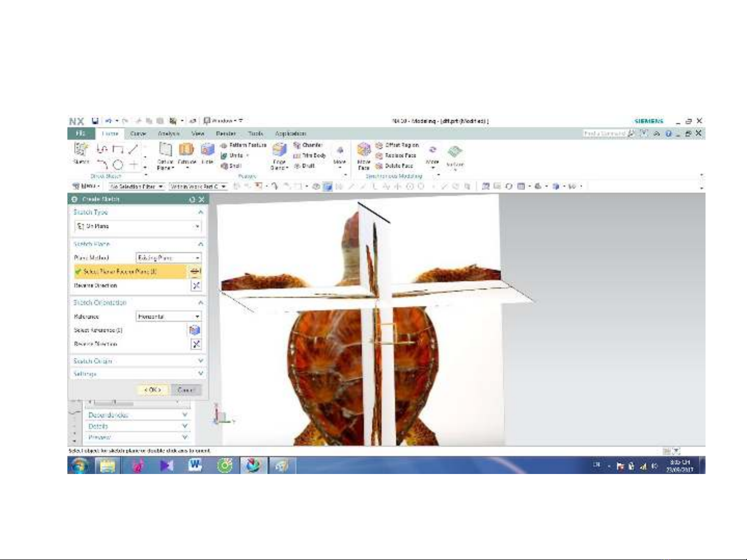Expand the Sketch Origin section

pyautogui.click(x=200, y=361)
